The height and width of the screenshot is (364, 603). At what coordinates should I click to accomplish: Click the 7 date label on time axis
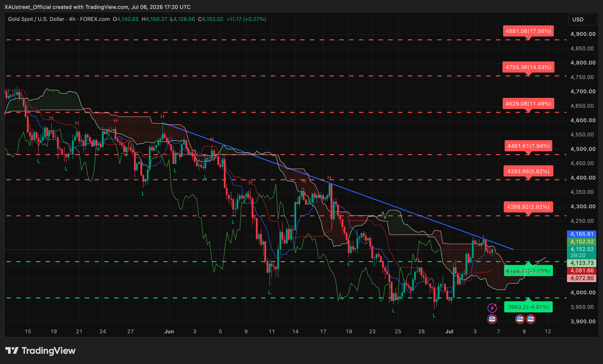click(x=498, y=332)
